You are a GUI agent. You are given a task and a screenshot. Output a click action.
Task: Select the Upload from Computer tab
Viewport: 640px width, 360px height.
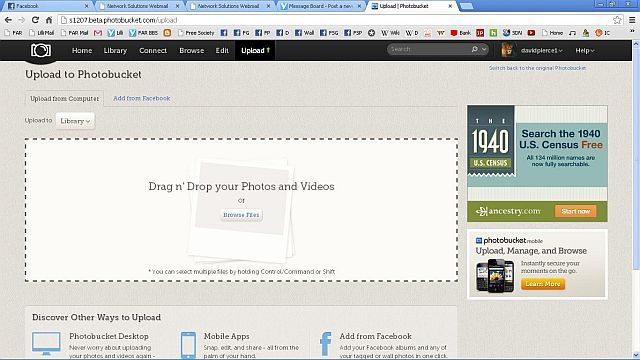64,99
